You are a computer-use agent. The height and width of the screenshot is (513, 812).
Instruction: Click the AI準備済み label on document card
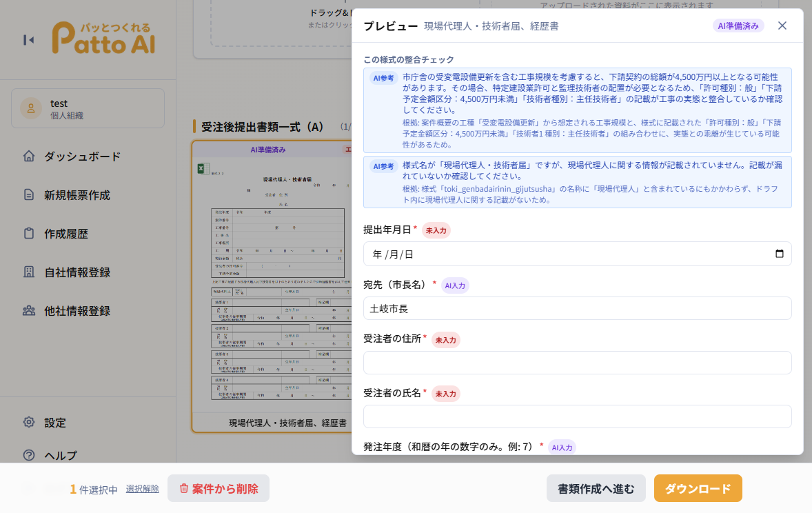pos(267,150)
